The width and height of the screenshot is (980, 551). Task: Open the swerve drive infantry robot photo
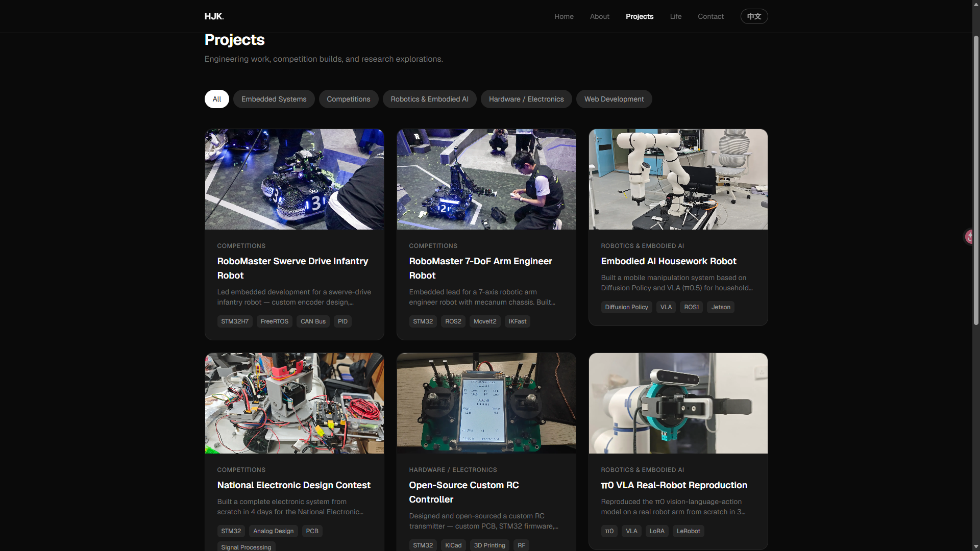pyautogui.click(x=295, y=179)
